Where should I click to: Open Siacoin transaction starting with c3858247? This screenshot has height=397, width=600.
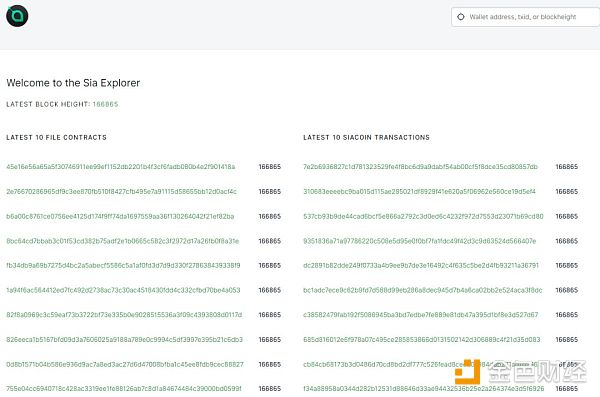[x=421, y=315]
